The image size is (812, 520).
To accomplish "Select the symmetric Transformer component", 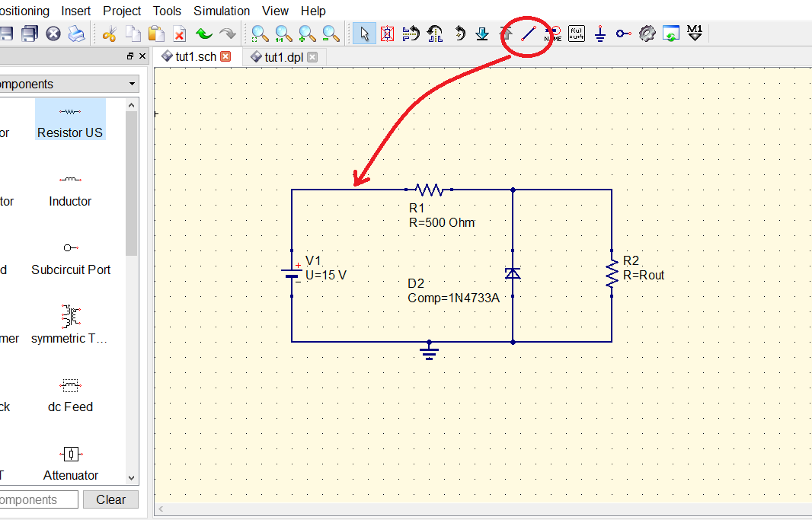I will tap(70, 324).
